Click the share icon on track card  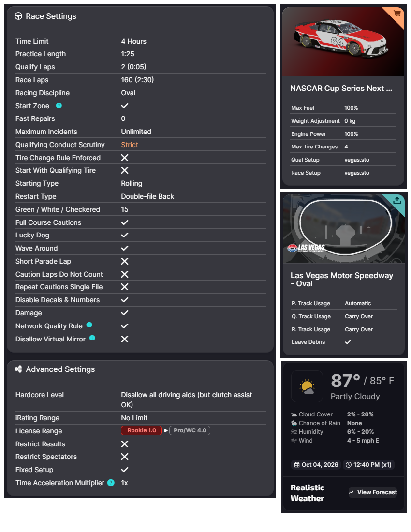(397, 201)
